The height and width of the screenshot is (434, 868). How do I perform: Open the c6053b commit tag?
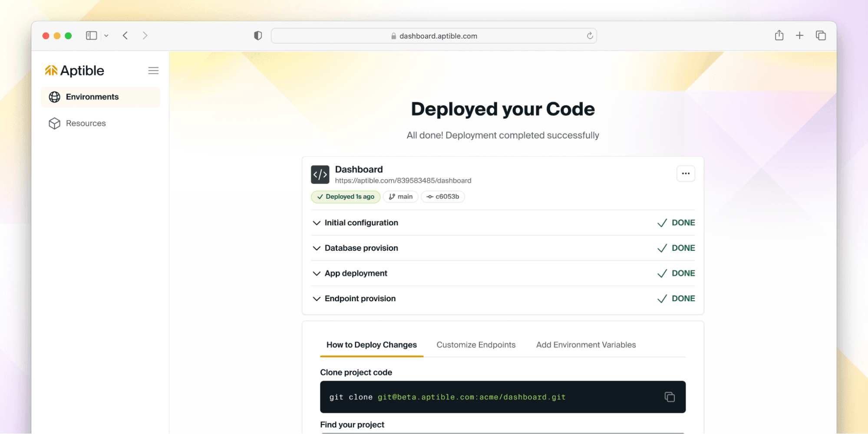click(443, 197)
